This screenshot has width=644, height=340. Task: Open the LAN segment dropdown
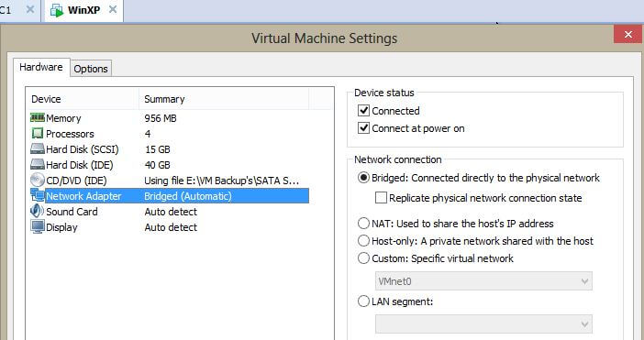483,324
